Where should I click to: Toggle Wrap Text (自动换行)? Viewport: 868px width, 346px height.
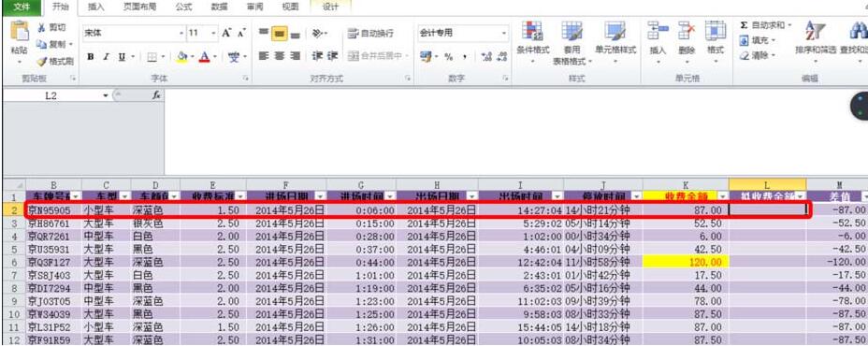(x=370, y=34)
